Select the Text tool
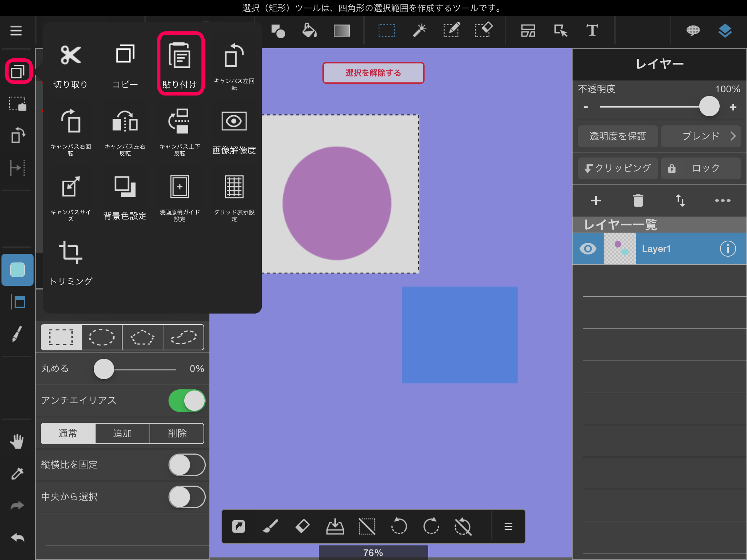Image resolution: width=747 pixels, height=560 pixels. tap(592, 31)
